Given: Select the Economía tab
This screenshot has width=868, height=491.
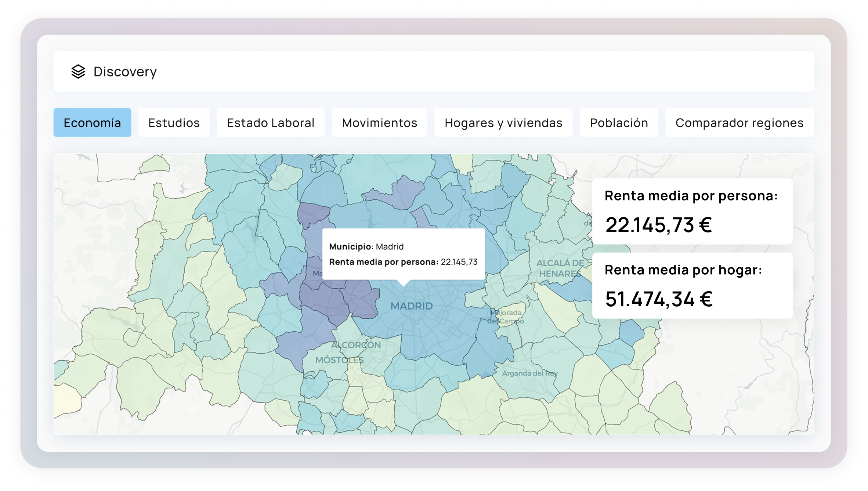Looking at the screenshot, I should tap(93, 123).
